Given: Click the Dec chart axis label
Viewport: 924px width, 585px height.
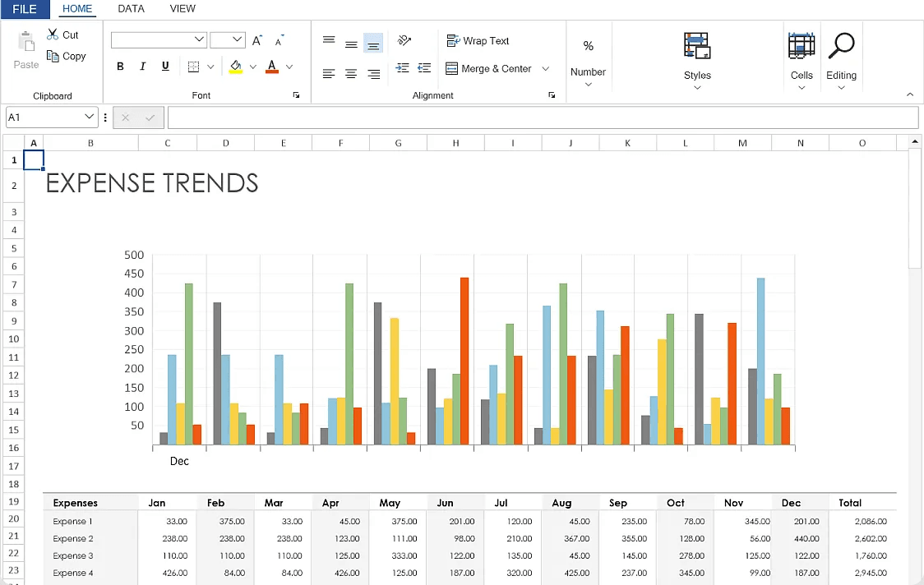Looking at the screenshot, I should [x=179, y=461].
